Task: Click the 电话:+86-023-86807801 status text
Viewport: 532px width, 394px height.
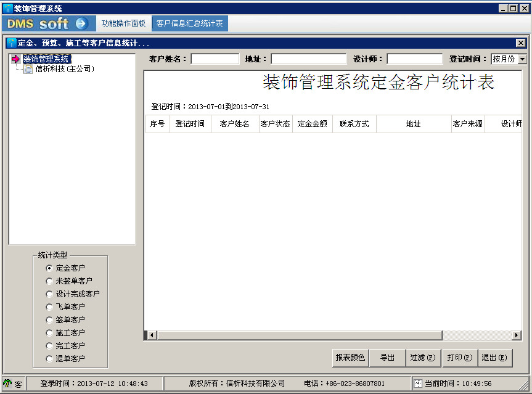Action: 345,384
